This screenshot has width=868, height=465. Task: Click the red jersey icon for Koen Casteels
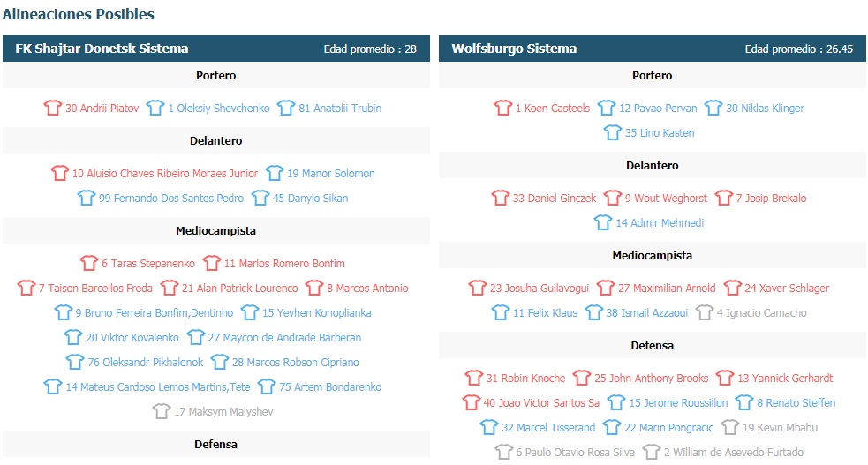503,108
